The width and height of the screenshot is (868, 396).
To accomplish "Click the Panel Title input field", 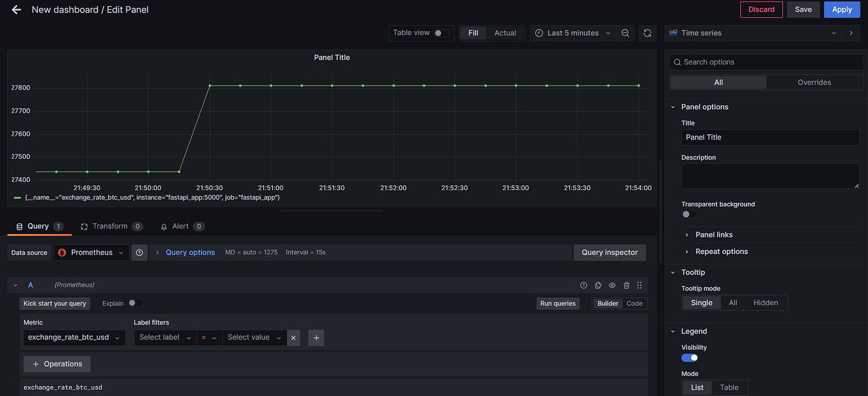I will pyautogui.click(x=770, y=137).
